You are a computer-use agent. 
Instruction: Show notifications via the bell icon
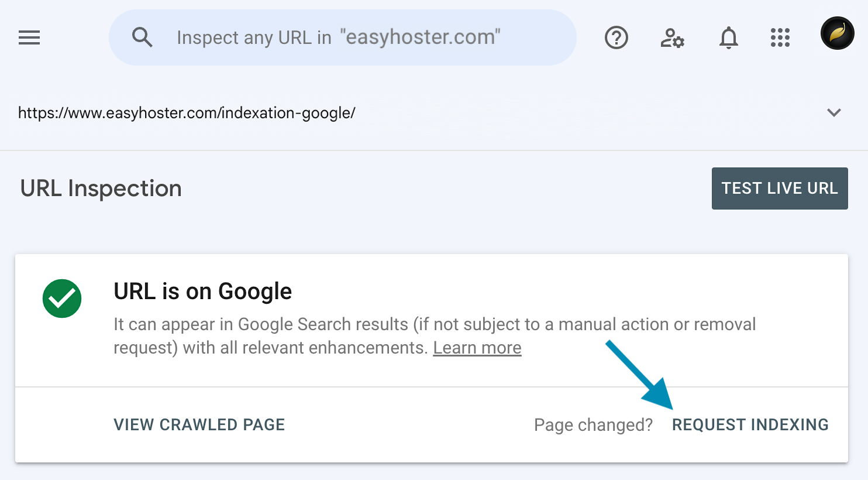[728, 38]
